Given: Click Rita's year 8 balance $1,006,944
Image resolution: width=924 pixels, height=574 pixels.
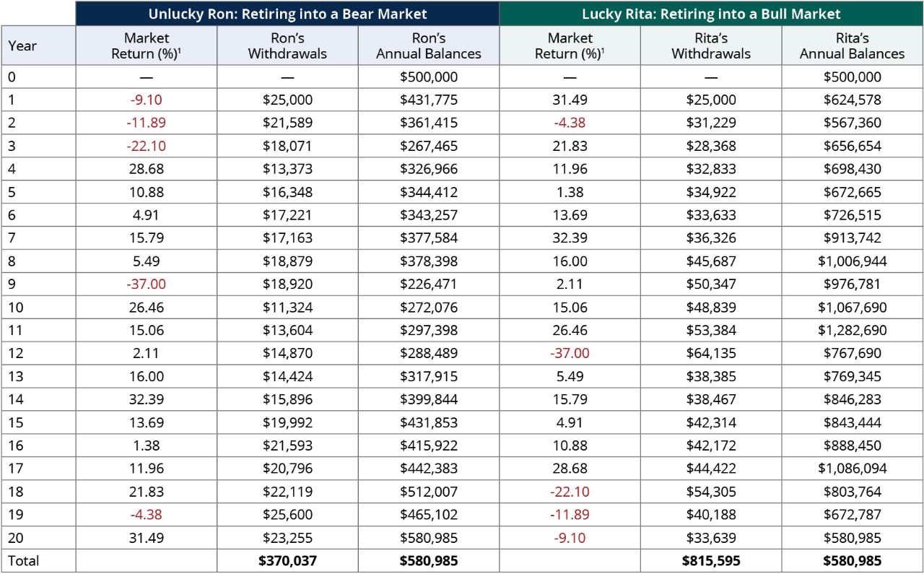Looking at the screenshot, I should [853, 261].
